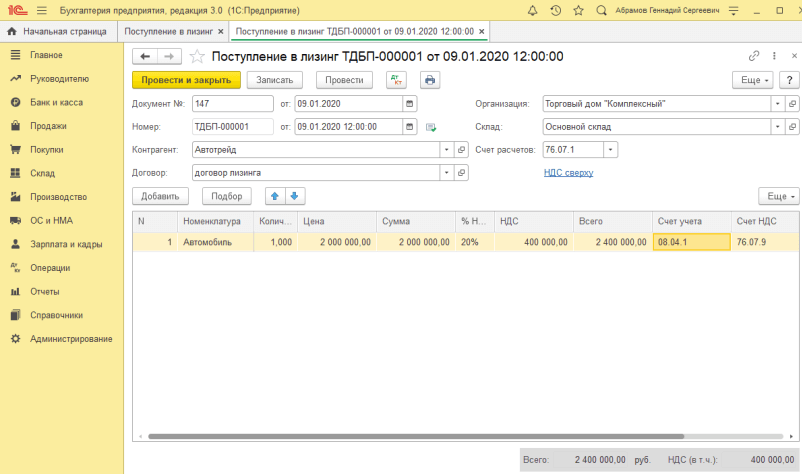Open calendar picker for document date 09.01.2020
The width and height of the screenshot is (803, 474).
[x=409, y=103]
